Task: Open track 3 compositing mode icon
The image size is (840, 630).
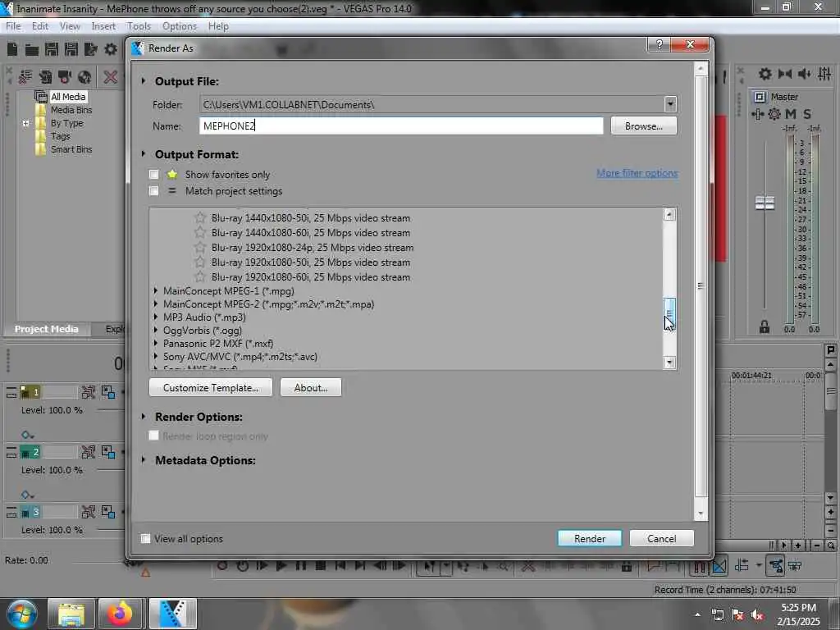Action: (108, 512)
